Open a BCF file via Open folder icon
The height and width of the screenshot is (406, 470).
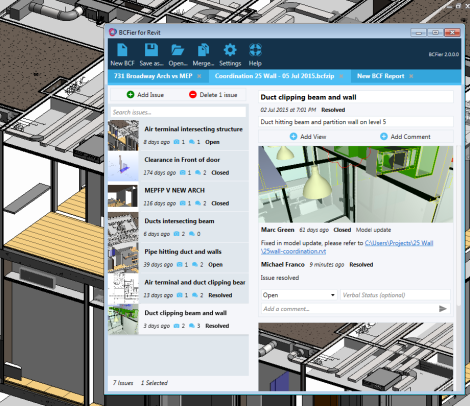177,50
